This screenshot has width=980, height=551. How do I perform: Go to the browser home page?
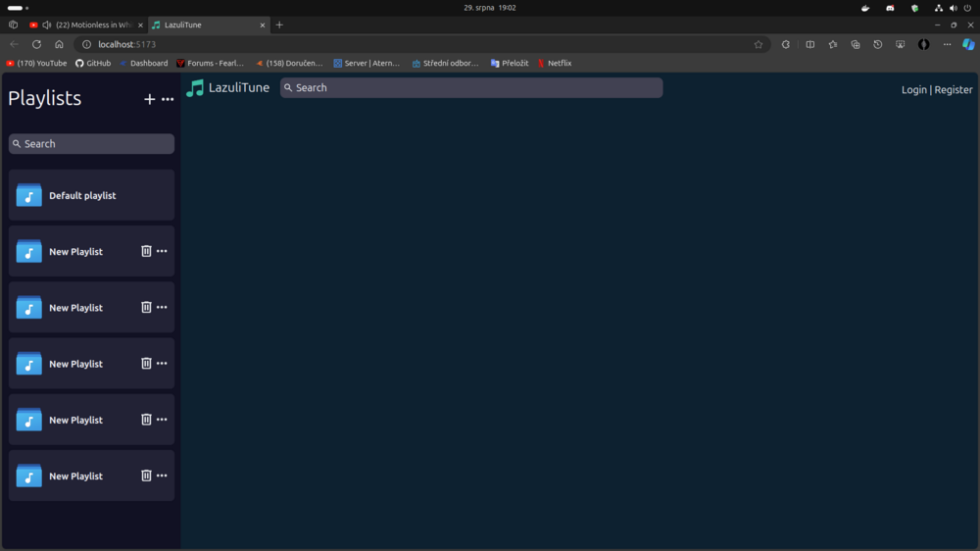(x=59, y=44)
